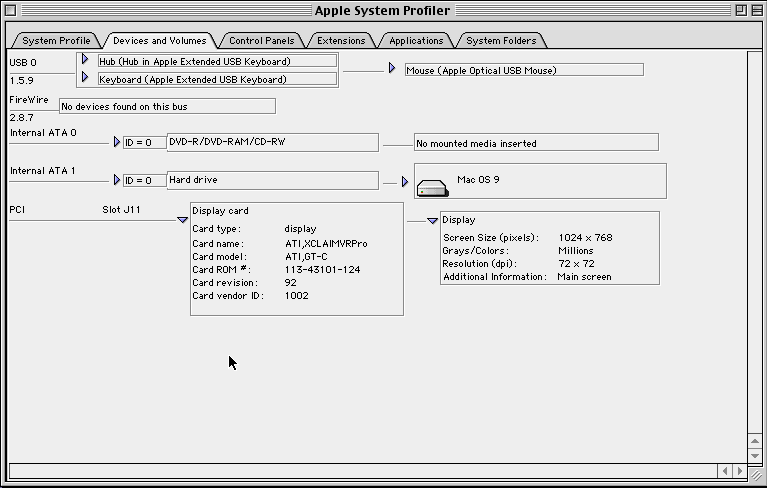This screenshot has width=767, height=488.
Task: Click the Main screen additional information
Action: pyautogui.click(x=585, y=277)
